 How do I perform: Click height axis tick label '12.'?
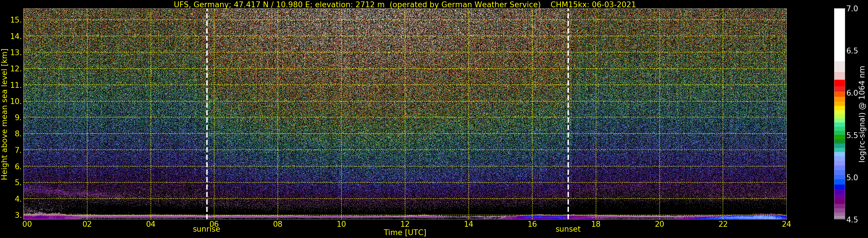16,69
